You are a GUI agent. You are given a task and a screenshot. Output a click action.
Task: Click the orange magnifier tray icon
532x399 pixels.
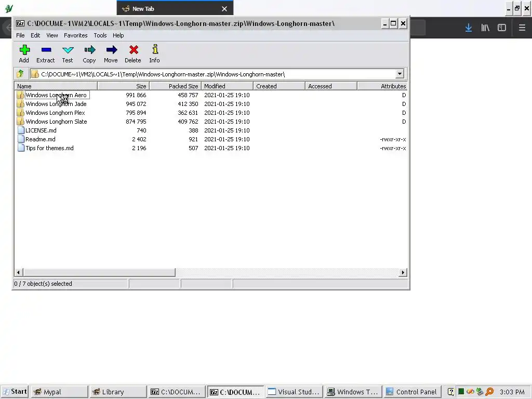coord(489,392)
